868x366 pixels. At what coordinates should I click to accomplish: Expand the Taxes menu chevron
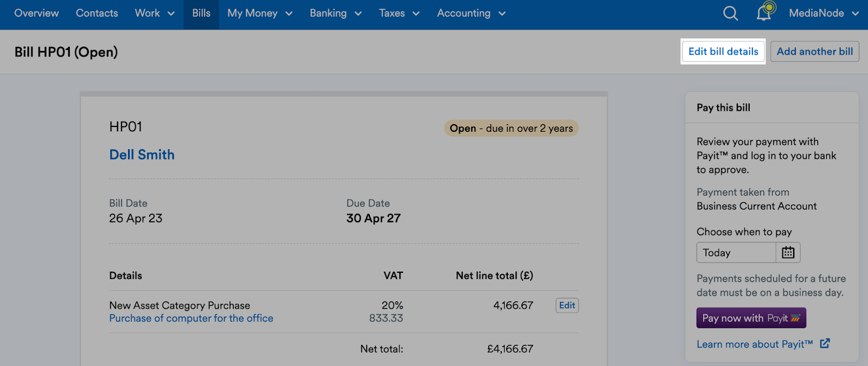416,14
